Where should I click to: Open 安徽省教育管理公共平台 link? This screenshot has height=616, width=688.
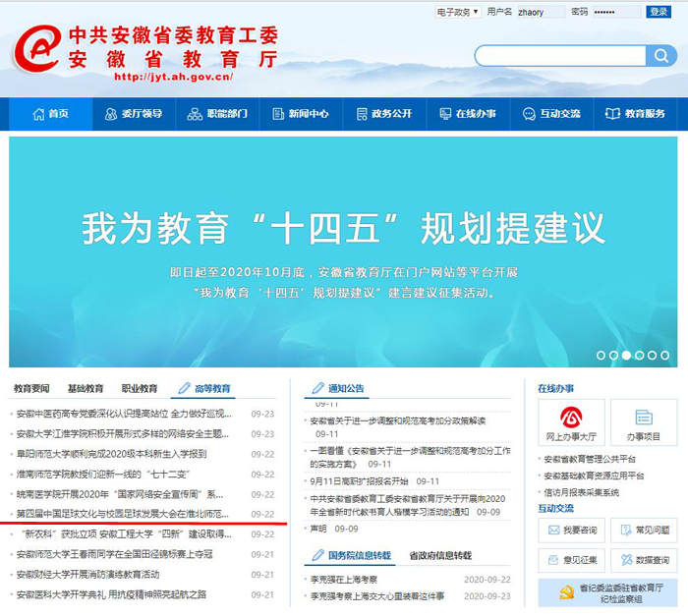pyautogui.click(x=590, y=459)
